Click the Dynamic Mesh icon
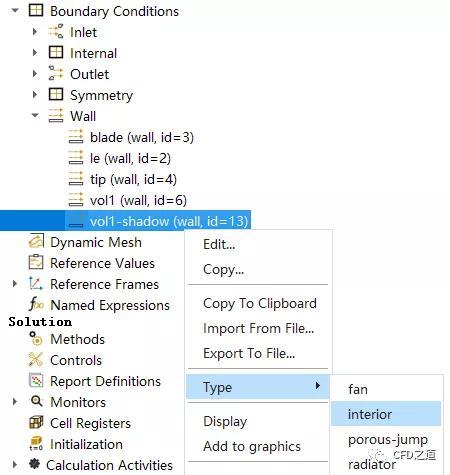 pyautogui.click(x=36, y=241)
